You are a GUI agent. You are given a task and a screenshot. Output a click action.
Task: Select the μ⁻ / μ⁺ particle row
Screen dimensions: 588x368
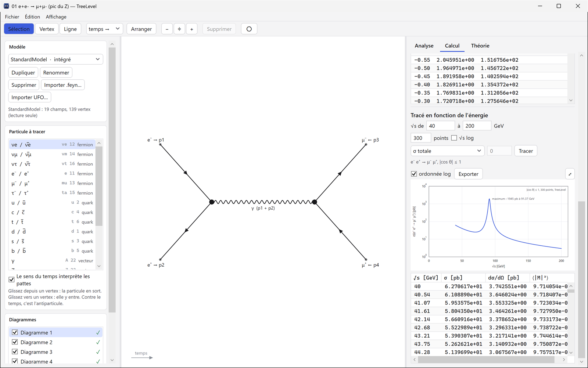(52, 183)
